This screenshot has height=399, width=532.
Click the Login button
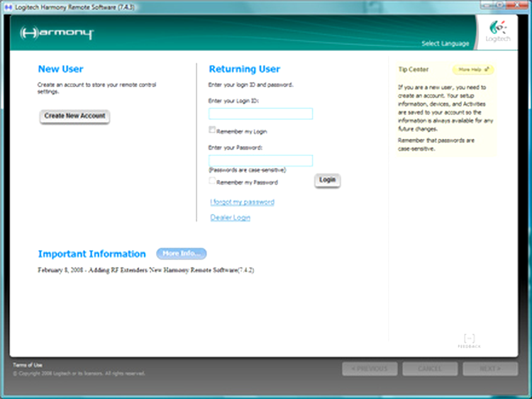click(327, 180)
